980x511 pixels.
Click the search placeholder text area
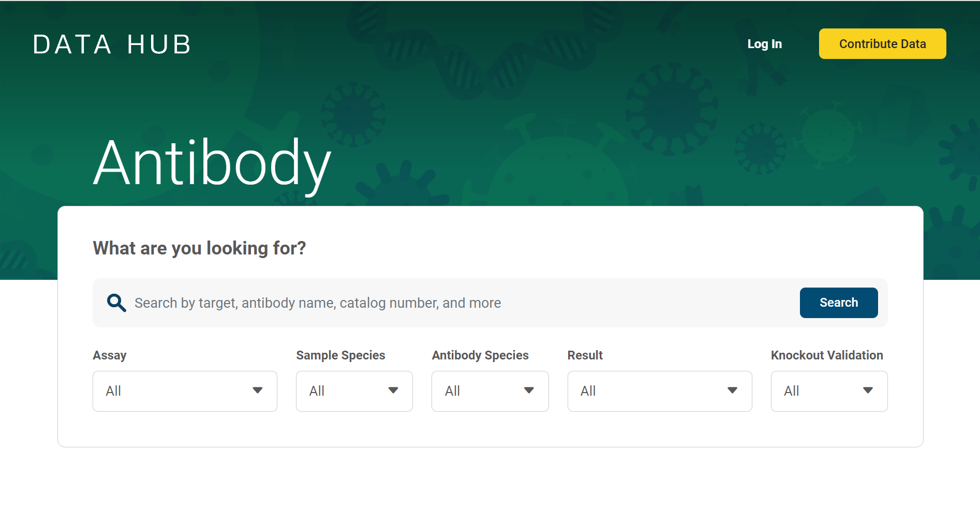317,303
